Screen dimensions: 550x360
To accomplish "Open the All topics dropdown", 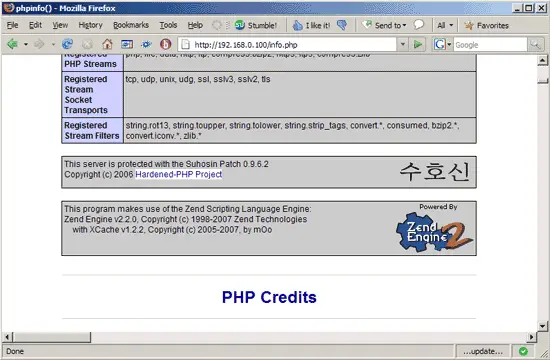I will tap(445, 25).
